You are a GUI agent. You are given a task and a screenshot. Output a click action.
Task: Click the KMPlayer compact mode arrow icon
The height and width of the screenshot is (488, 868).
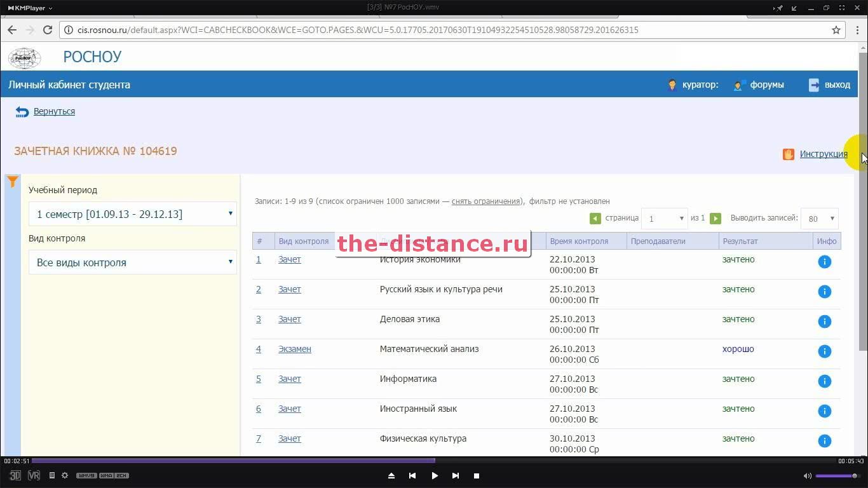click(x=794, y=8)
